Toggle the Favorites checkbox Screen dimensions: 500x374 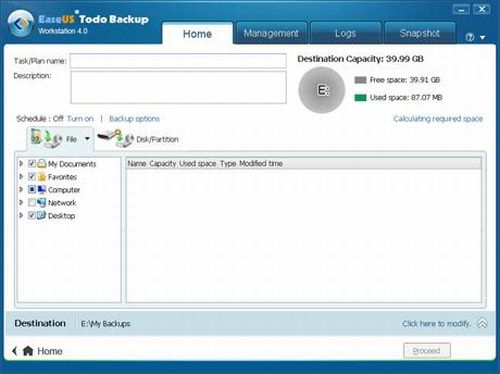tap(32, 176)
